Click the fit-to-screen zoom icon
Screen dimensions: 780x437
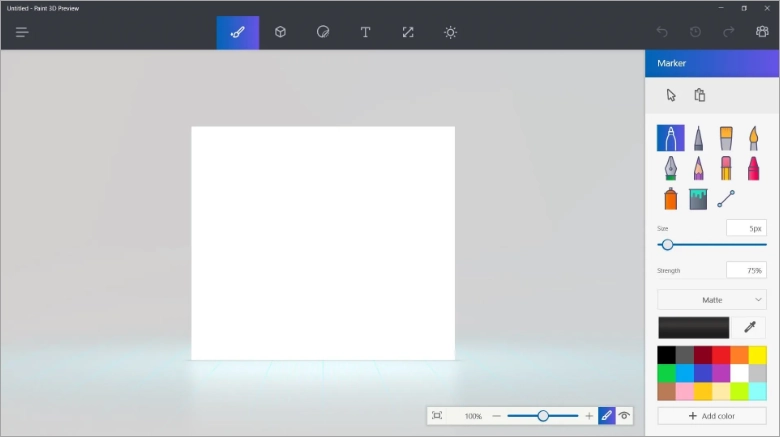(x=437, y=416)
